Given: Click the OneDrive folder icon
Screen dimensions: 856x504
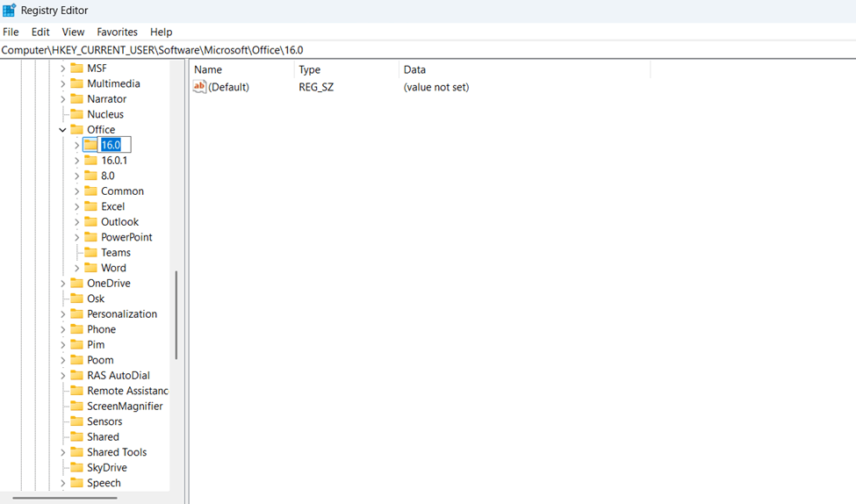Looking at the screenshot, I should tap(77, 283).
